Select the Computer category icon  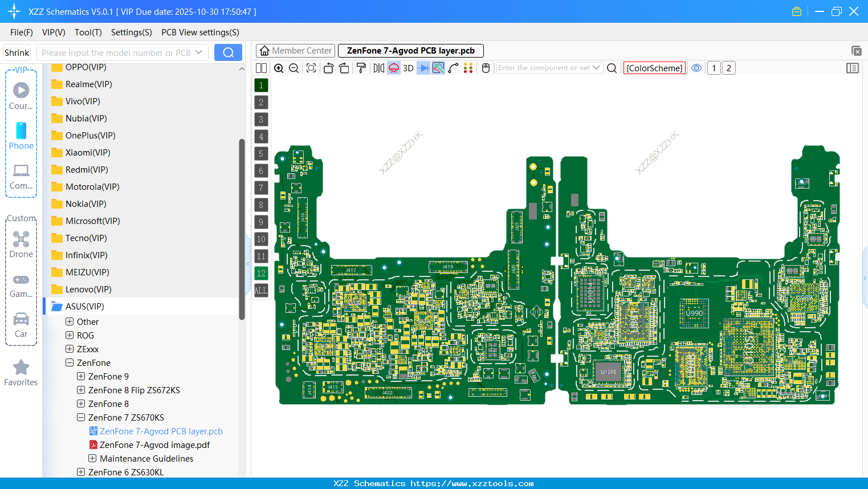[x=21, y=176]
